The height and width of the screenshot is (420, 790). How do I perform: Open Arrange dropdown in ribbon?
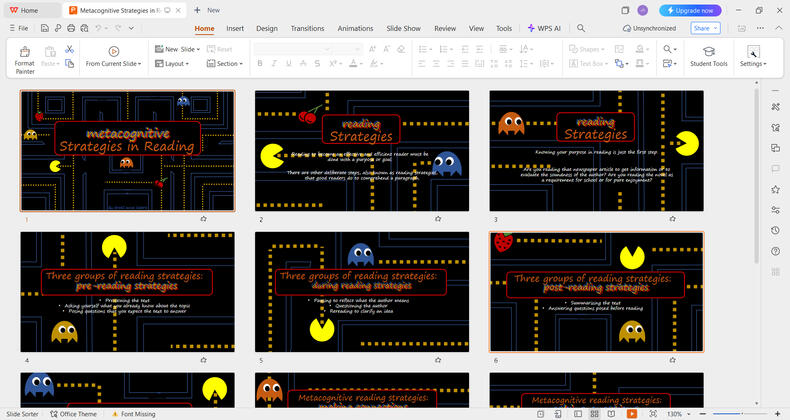[x=622, y=63]
